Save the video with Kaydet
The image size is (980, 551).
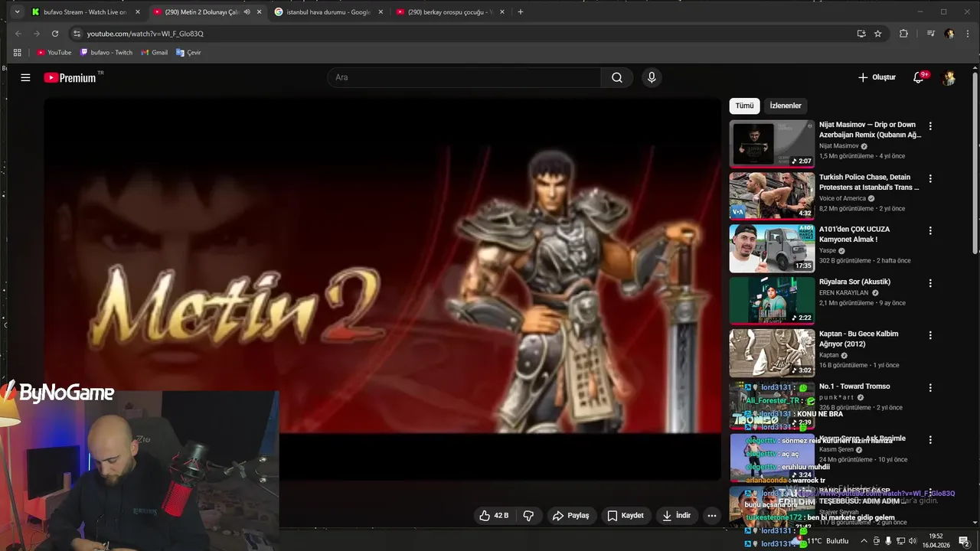coord(626,515)
